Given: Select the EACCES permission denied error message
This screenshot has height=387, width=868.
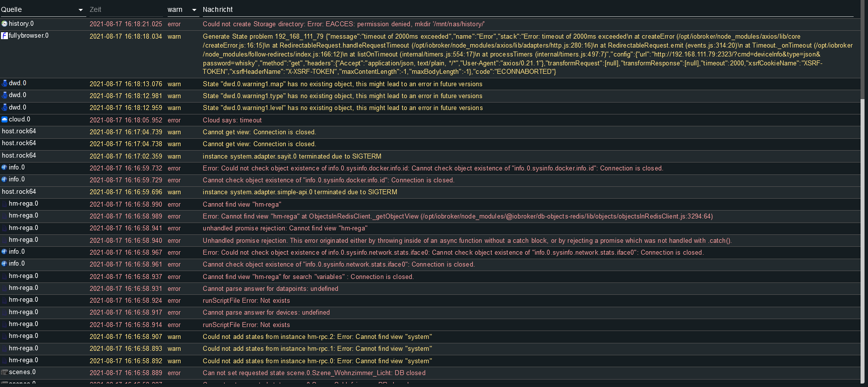Looking at the screenshot, I should point(343,24).
